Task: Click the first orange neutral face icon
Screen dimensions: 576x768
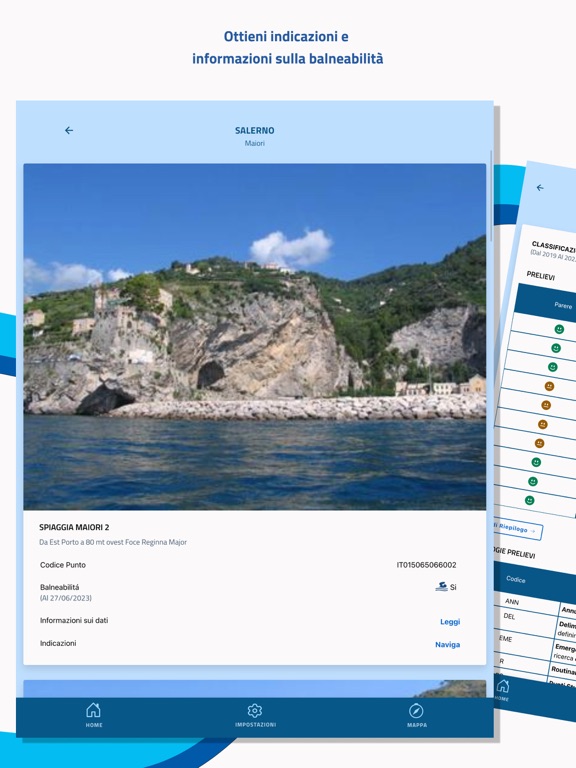Action: point(550,386)
